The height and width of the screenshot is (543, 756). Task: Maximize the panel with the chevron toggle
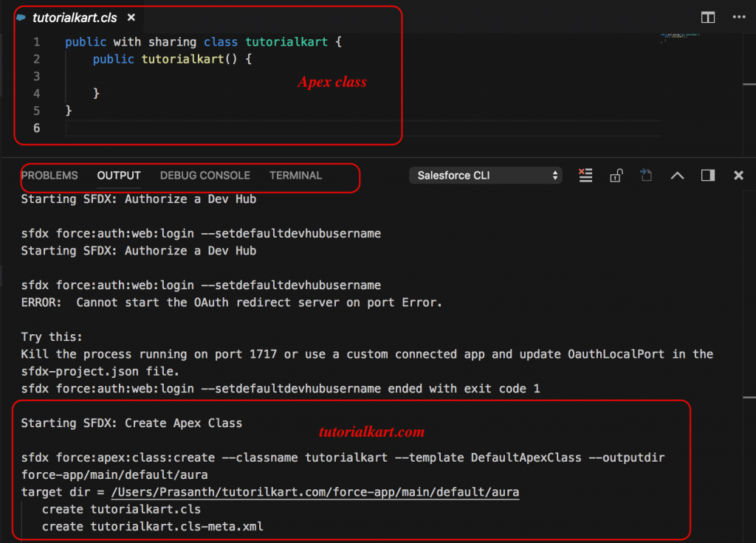coord(677,175)
